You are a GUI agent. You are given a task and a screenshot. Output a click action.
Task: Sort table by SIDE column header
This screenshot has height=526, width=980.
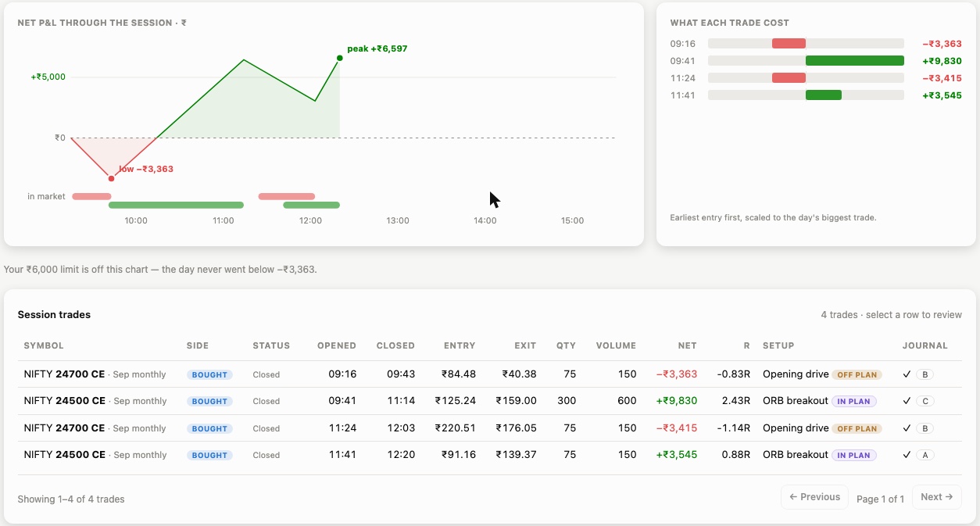click(198, 345)
